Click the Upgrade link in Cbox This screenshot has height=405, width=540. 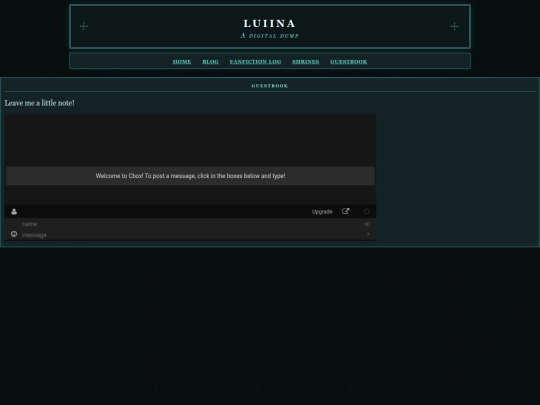point(322,212)
